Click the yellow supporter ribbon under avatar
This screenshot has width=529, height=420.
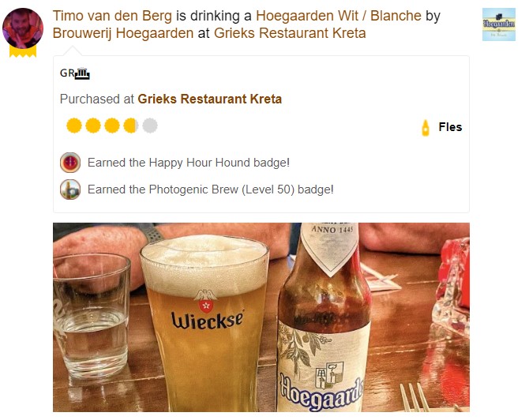coord(23,51)
